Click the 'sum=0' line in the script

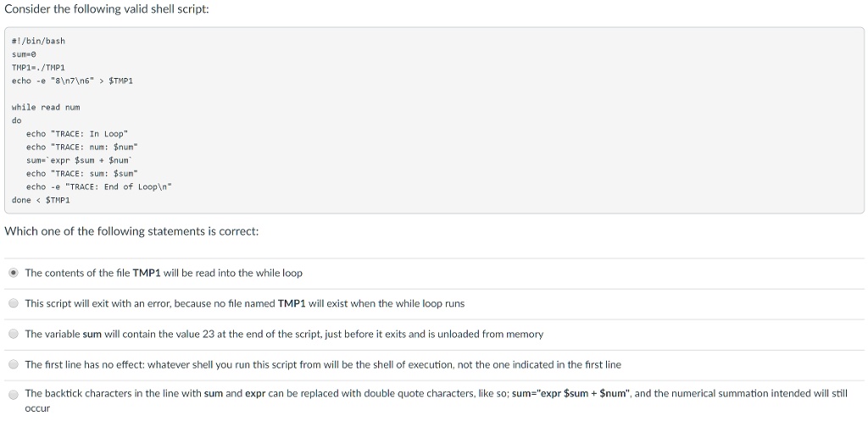(x=24, y=54)
